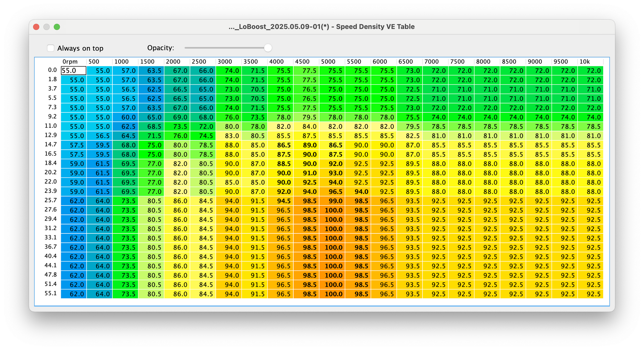Enable the Always on top checkbox

(51, 48)
